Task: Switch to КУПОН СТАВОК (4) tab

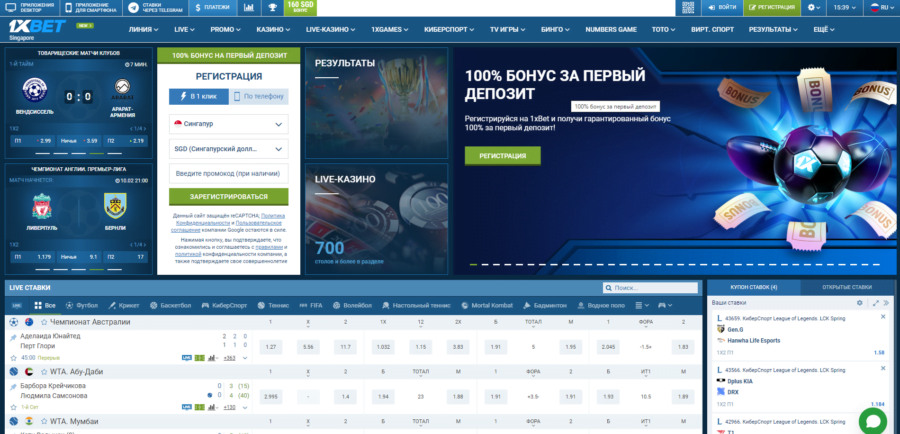Action: tap(754, 287)
